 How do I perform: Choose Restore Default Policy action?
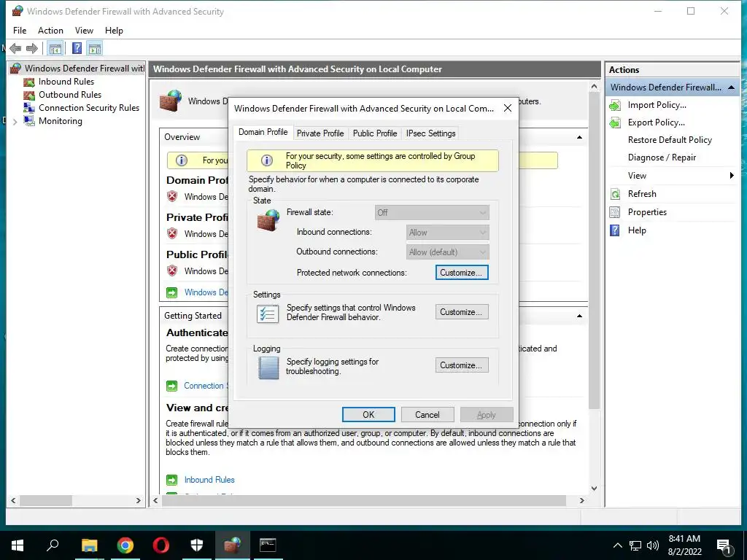pyautogui.click(x=670, y=140)
